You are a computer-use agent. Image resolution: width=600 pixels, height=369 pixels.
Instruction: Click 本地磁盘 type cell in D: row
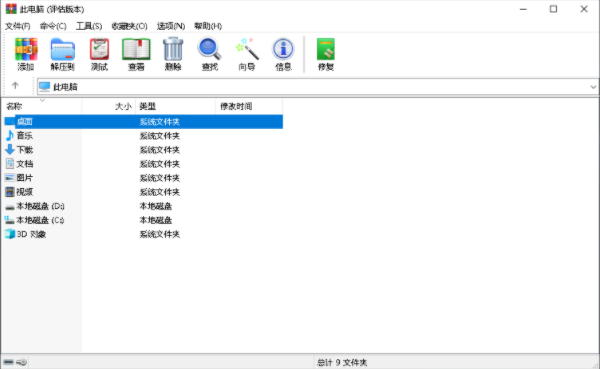point(156,206)
